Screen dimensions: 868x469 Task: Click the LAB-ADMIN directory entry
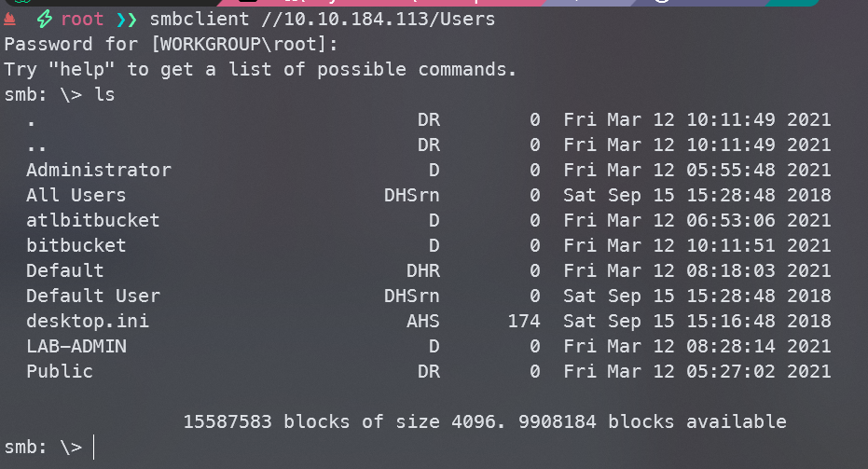(x=76, y=346)
